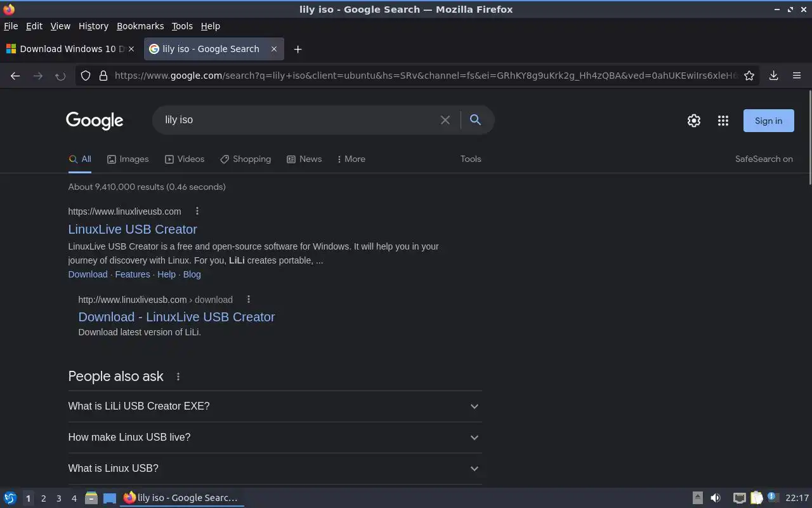The image size is (812, 508).
Task: View site security padlock info
Action: [x=103, y=76]
